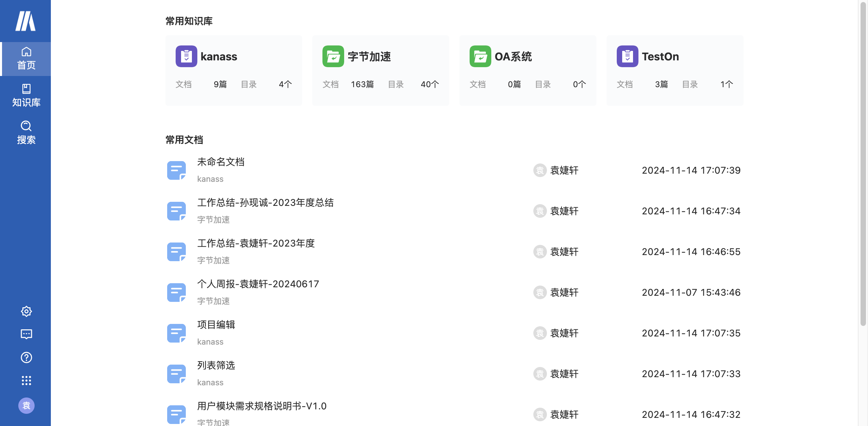Click the user avatar at sidebar bottom

point(26,405)
